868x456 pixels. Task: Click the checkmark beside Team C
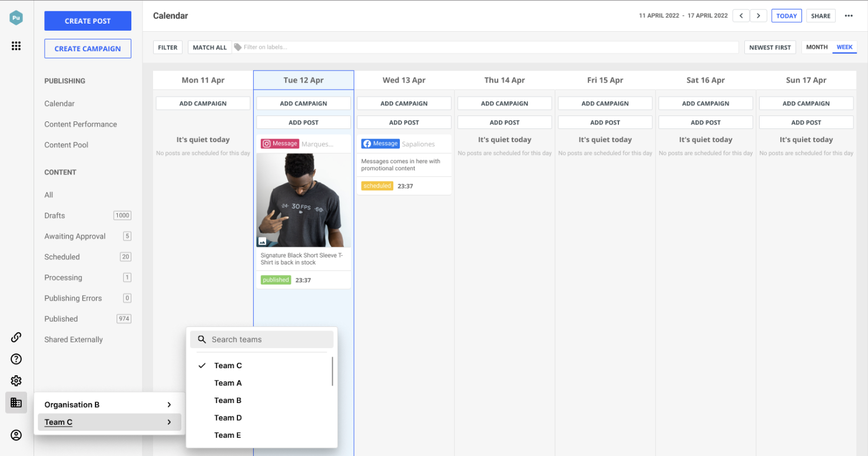point(202,366)
